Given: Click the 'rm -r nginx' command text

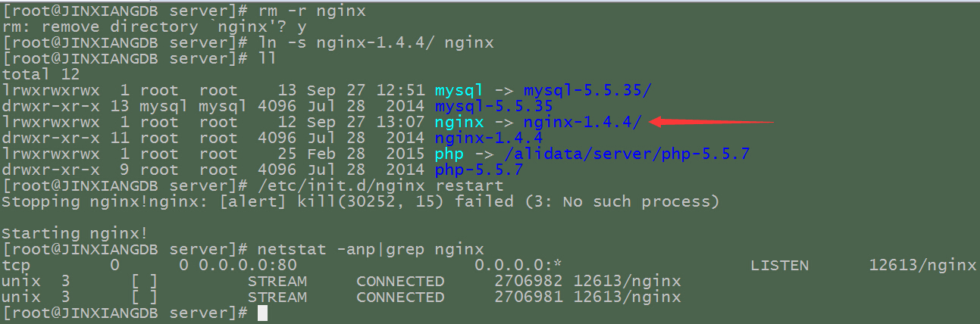Looking at the screenshot, I should 302,11.
